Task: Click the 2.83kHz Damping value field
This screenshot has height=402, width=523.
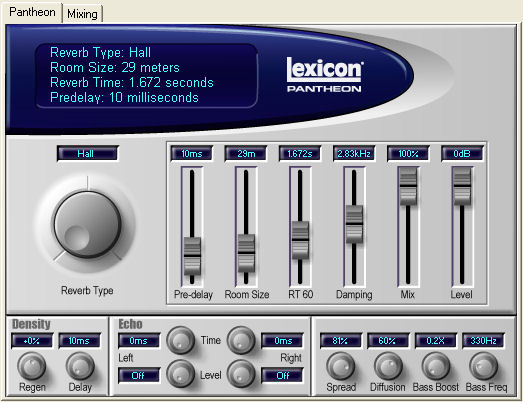Action: [354, 153]
